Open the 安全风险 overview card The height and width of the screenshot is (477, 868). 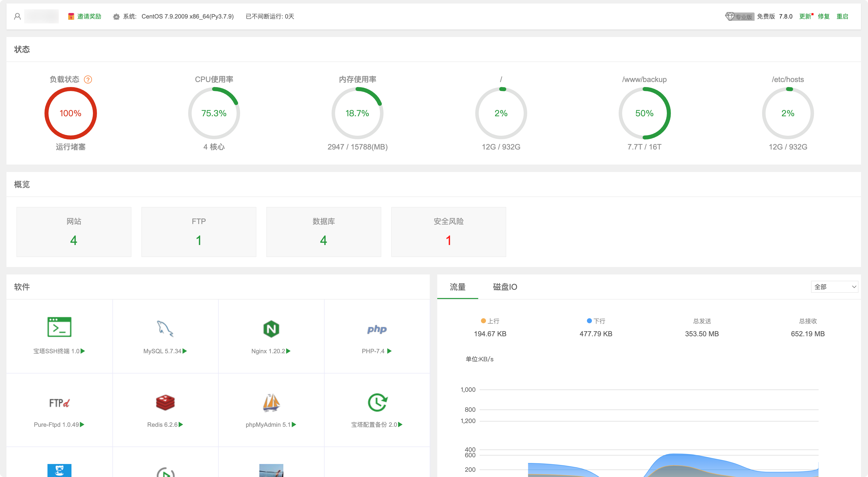coord(448,232)
